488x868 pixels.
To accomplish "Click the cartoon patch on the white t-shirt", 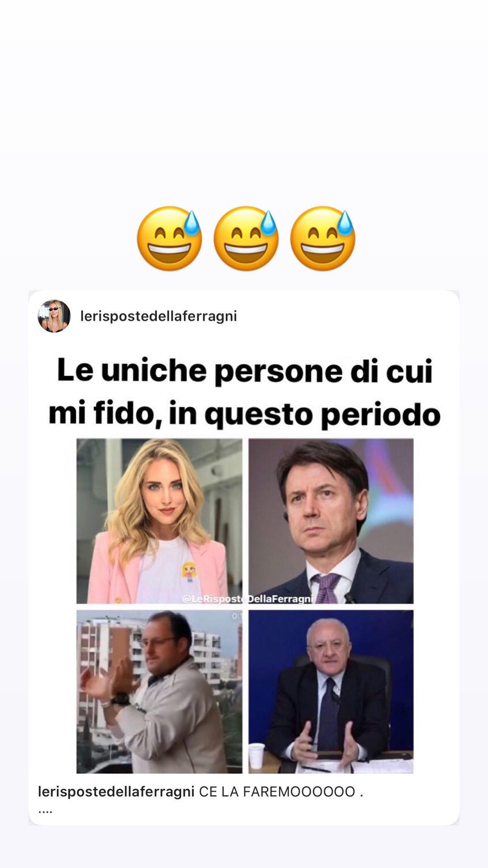I will tap(189, 571).
